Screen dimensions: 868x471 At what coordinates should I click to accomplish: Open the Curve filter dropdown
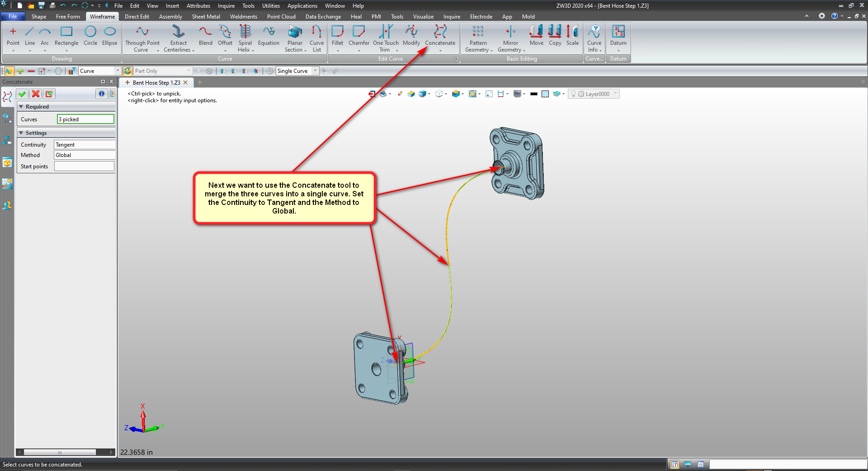[118, 71]
